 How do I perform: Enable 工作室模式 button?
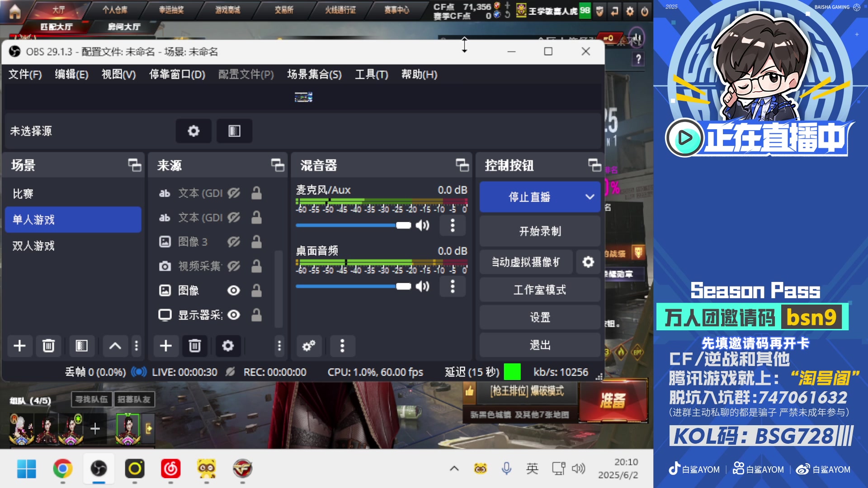click(540, 290)
